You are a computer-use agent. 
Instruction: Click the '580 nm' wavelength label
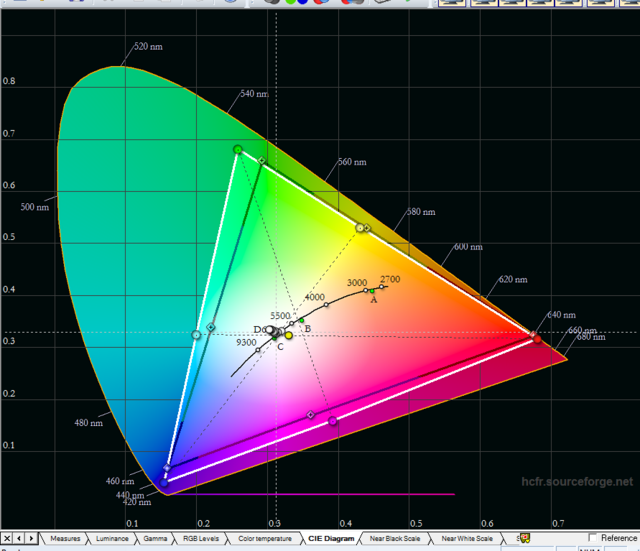tap(421, 212)
